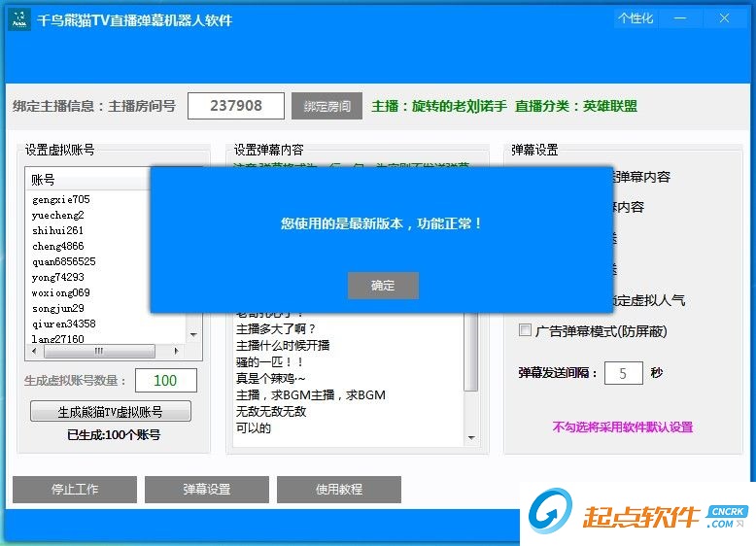Click the status text 已生成:100个账号
Image resolution: width=756 pixels, height=546 pixels.
[114, 435]
